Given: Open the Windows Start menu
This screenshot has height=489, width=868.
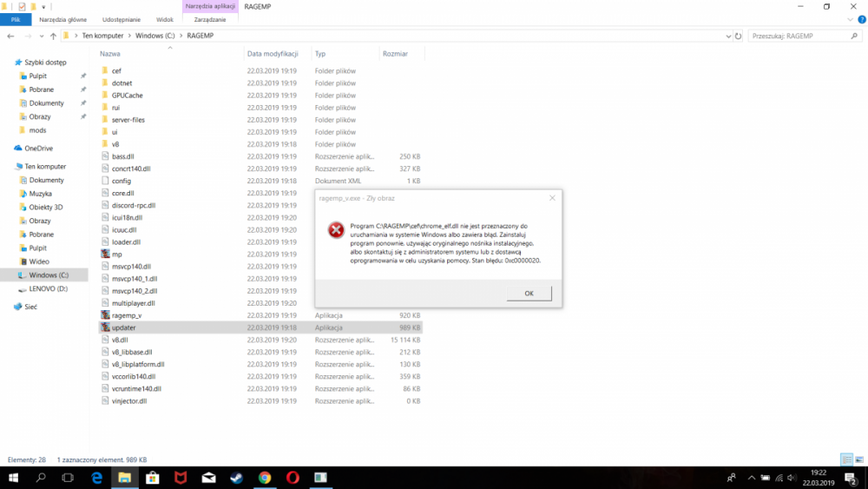Looking at the screenshot, I should click(x=13, y=478).
